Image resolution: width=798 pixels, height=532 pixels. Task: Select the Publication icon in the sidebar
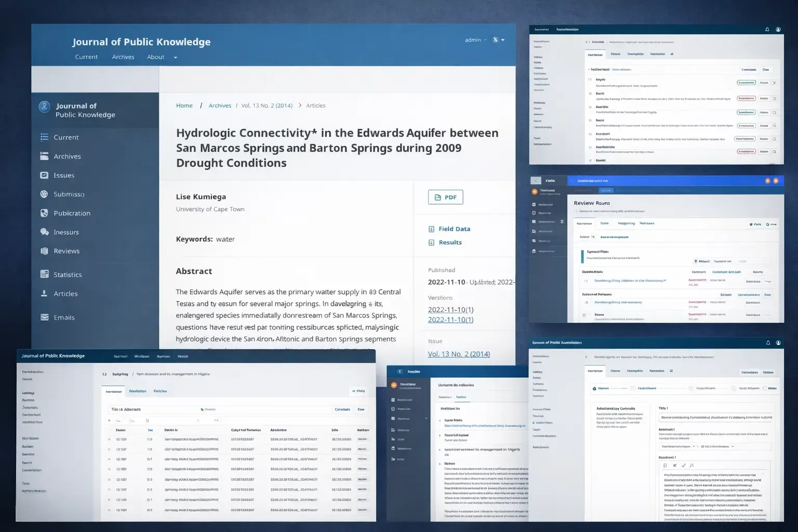(45, 213)
